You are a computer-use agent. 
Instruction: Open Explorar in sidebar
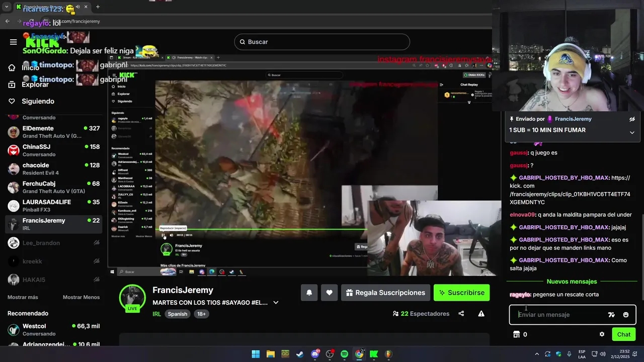35,84
